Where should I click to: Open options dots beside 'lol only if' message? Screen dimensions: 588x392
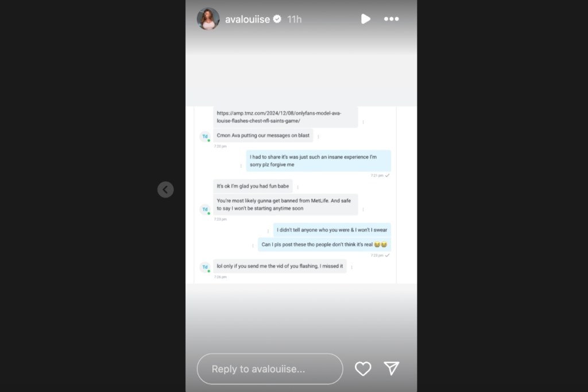coord(352,267)
